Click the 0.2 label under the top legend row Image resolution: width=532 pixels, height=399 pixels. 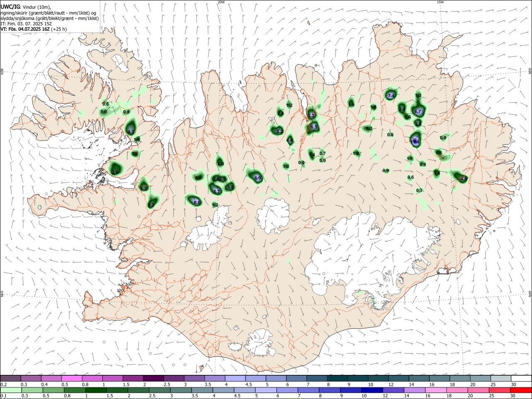[3, 384]
